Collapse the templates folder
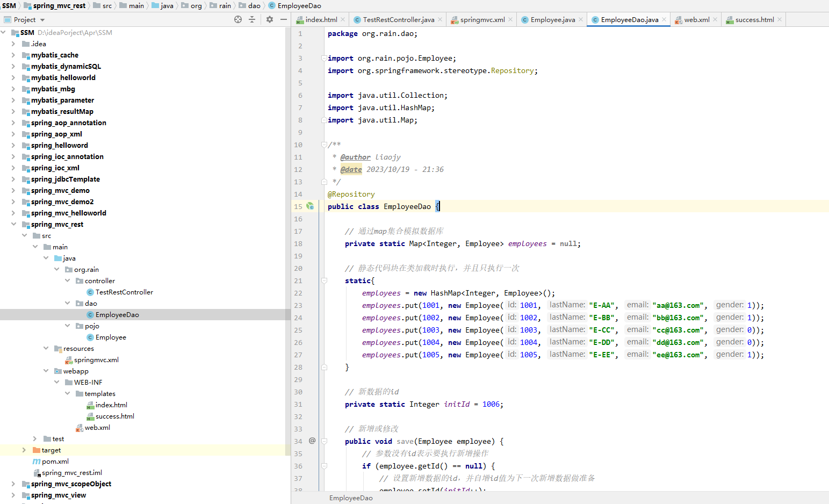 pos(67,393)
